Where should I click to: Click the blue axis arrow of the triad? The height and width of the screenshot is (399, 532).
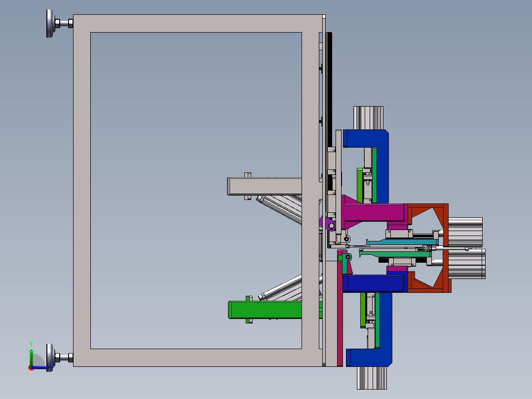41,367
